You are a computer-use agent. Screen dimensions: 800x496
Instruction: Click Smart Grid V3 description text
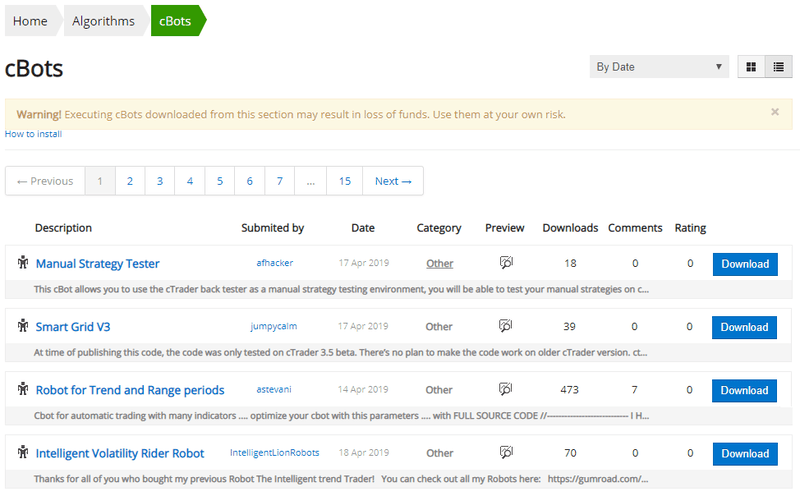coord(340,353)
